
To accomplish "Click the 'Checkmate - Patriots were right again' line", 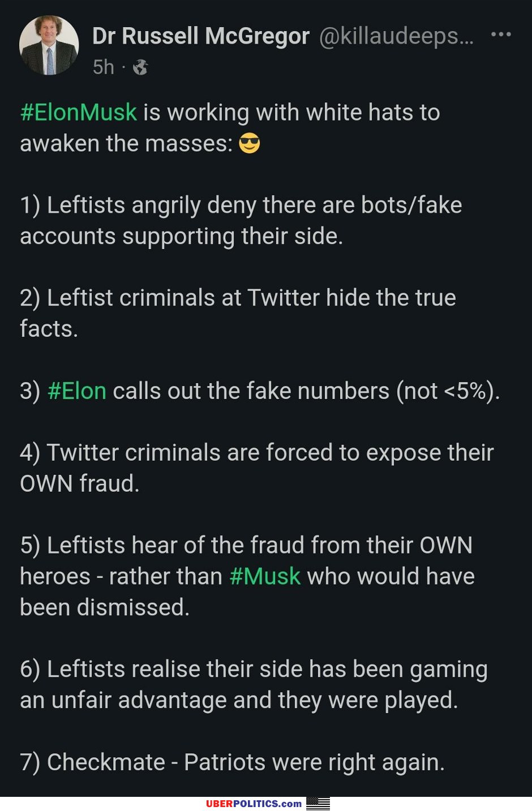I will point(233,762).
